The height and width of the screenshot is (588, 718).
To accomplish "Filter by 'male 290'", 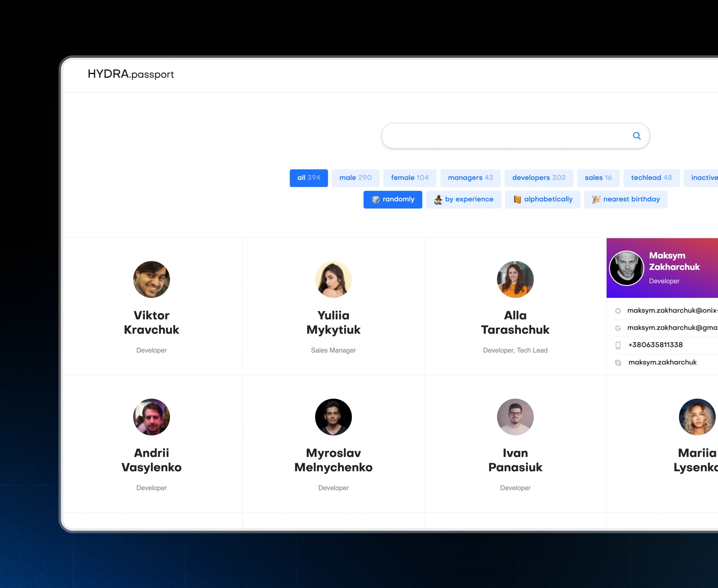I will click(x=355, y=178).
